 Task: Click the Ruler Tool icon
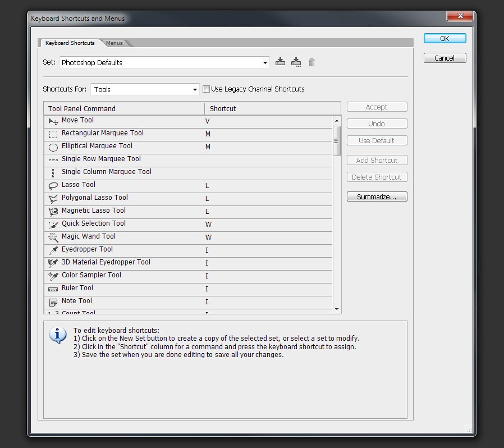tap(53, 290)
